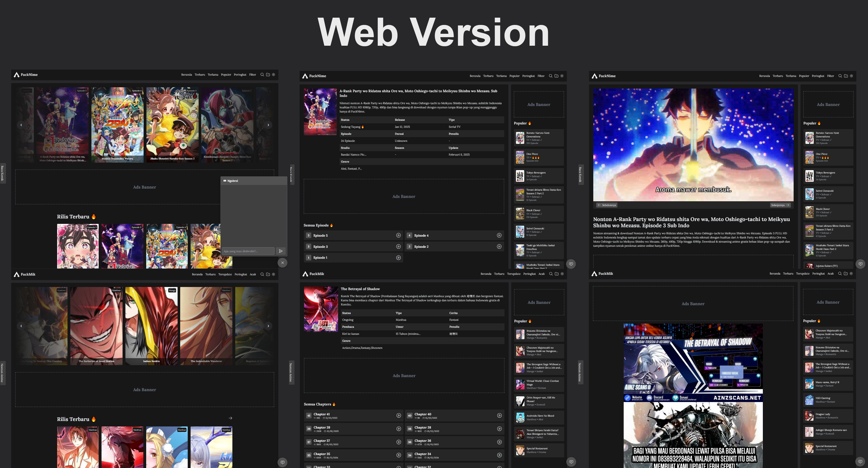Open Terbaru menu on FuckNime homepage
The height and width of the screenshot is (468, 868).
(x=200, y=75)
